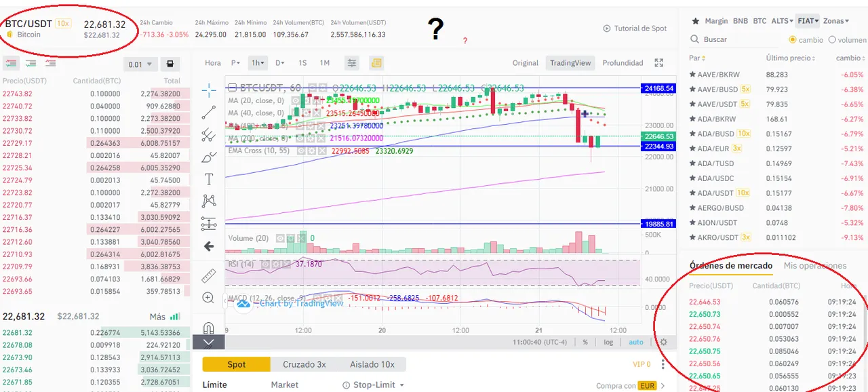Open the 0.01 decimal grouping dropdown
The height and width of the screenshot is (392, 868).
141,64
